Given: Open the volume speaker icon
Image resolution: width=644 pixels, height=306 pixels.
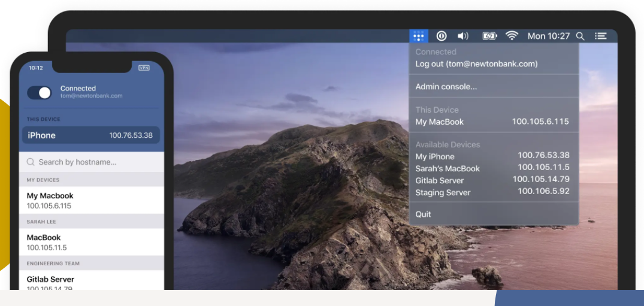Looking at the screenshot, I should click(463, 36).
